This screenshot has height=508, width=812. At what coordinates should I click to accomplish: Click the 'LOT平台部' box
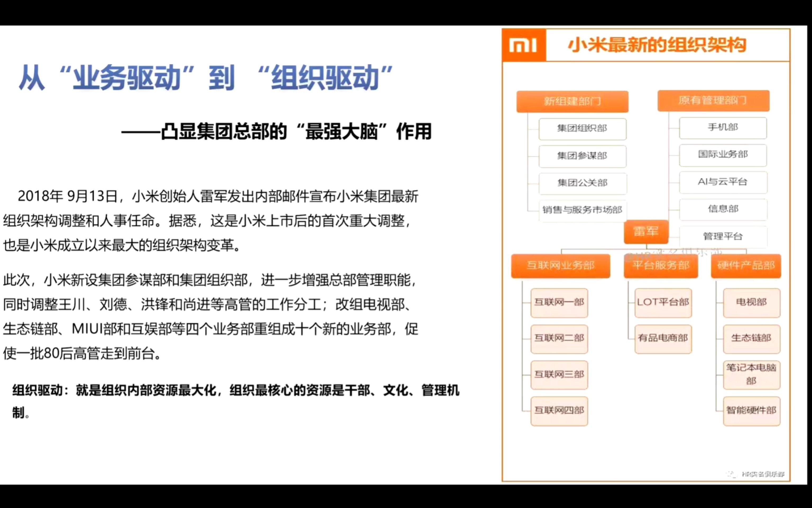(663, 303)
